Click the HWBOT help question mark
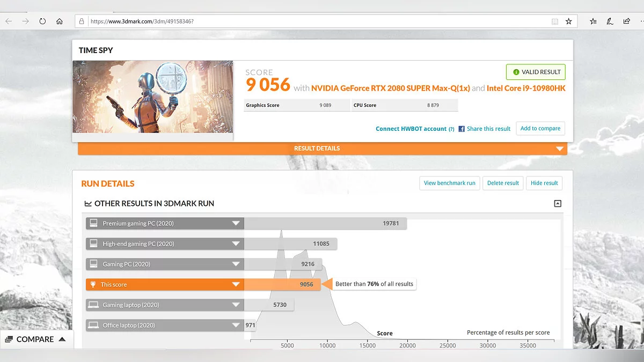The height and width of the screenshot is (362, 644). (x=451, y=129)
